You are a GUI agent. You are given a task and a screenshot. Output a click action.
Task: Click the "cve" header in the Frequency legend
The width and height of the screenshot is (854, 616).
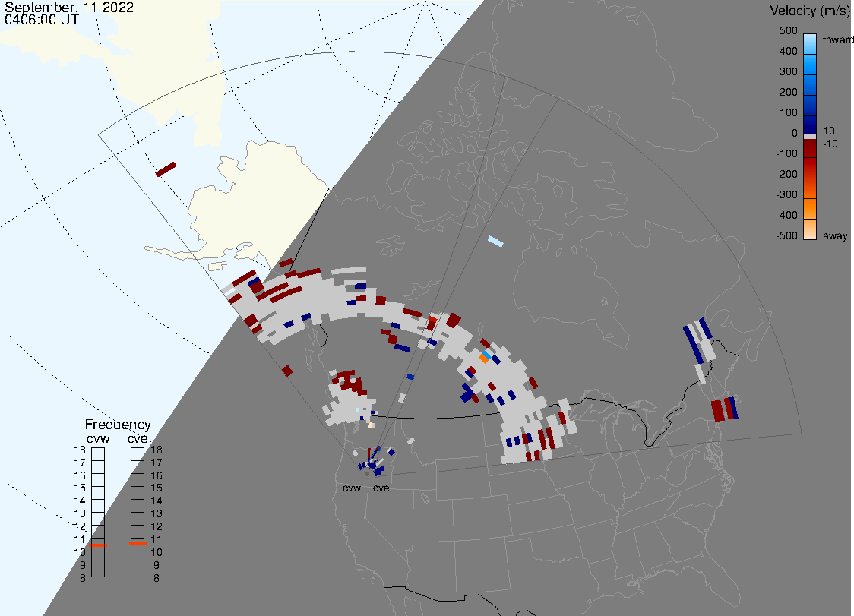[138, 439]
